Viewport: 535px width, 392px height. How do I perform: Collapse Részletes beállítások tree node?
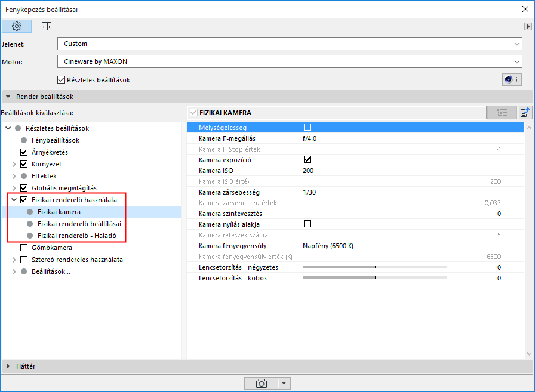click(8, 128)
